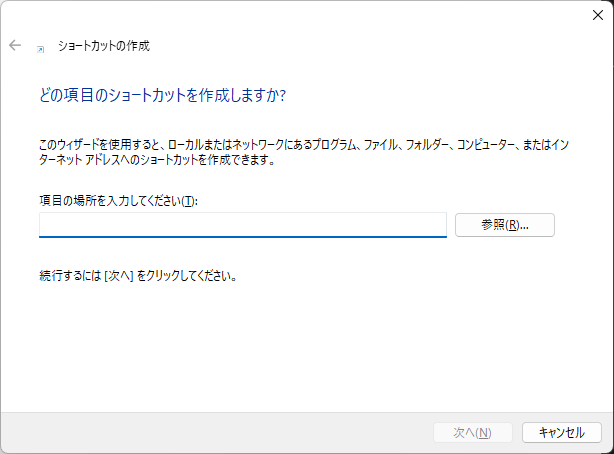Viewport: 614px width, 454px height.
Task: Open the 参照(R)... browse dialog
Action: coord(504,225)
